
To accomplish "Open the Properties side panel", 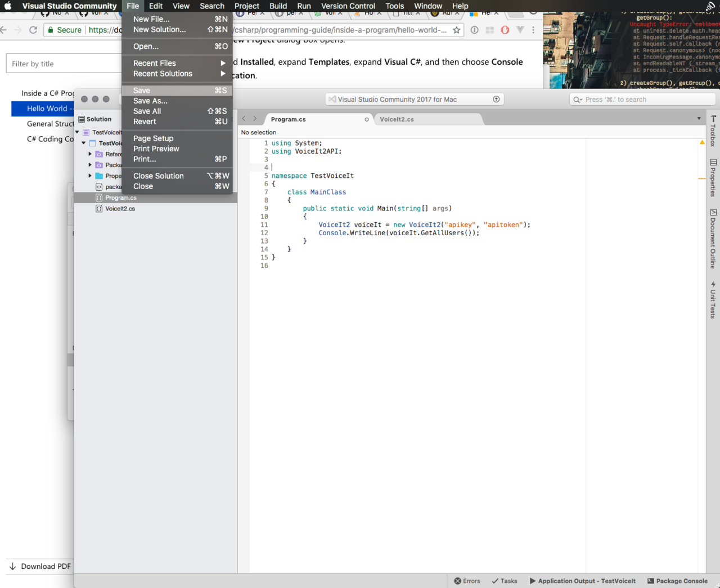I will [713, 178].
